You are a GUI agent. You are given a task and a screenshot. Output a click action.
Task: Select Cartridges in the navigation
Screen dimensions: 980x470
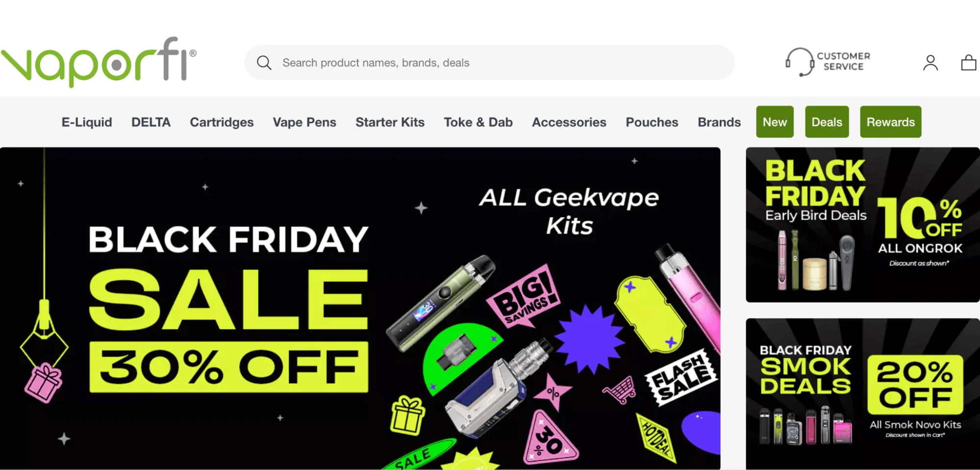pyautogui.click(x=222, y=122)
